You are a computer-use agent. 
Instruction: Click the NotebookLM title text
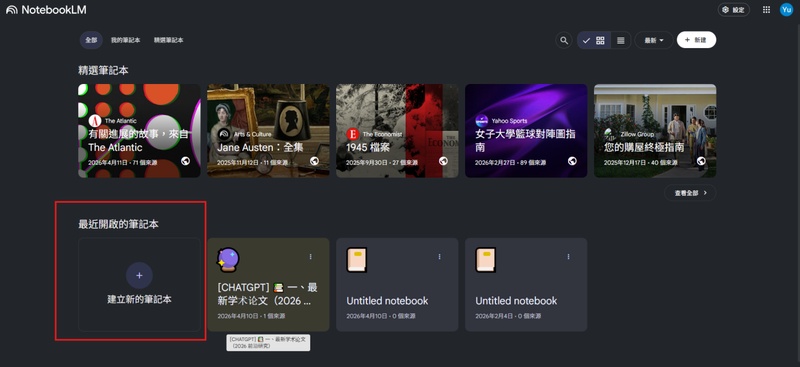pyautogui.click(x=53, y=10)
